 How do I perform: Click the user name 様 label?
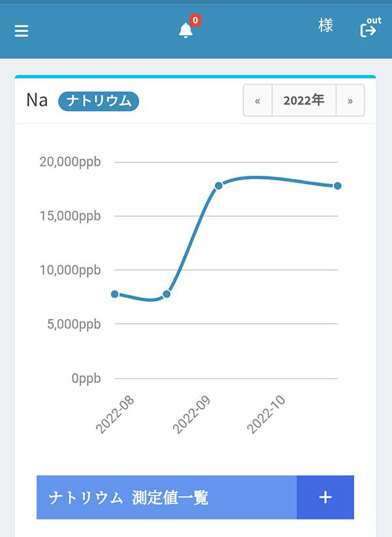(325, 25)
